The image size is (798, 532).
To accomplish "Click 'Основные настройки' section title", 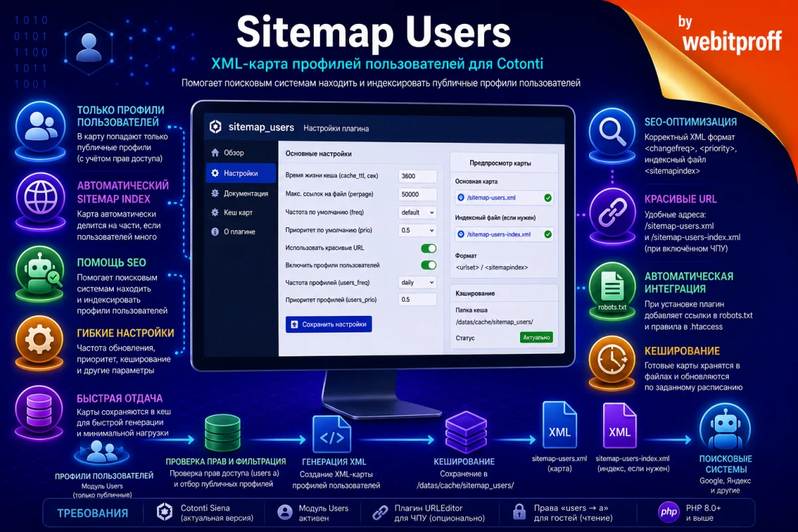I will 319,154.
